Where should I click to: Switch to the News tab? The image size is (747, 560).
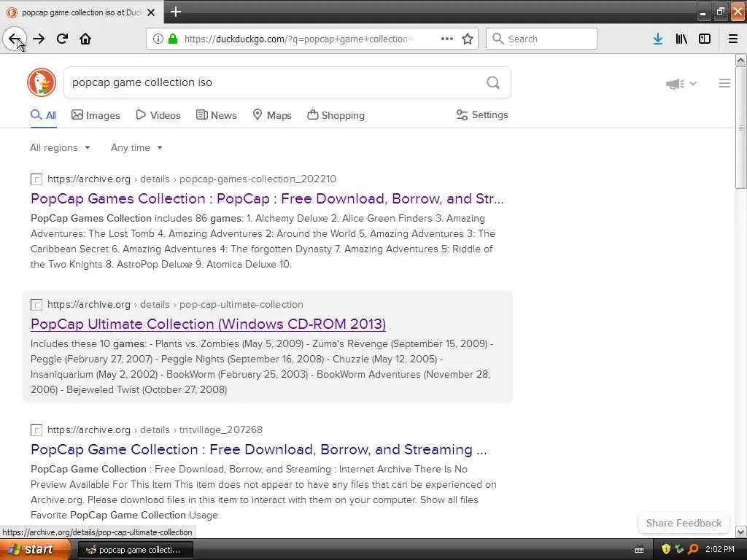coord(216,115)
